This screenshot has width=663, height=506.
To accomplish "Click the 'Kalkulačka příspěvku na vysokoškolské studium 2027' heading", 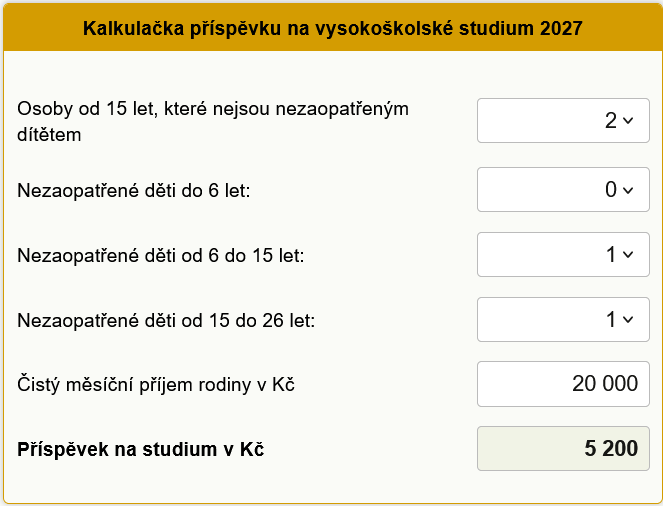I will 331,27.
